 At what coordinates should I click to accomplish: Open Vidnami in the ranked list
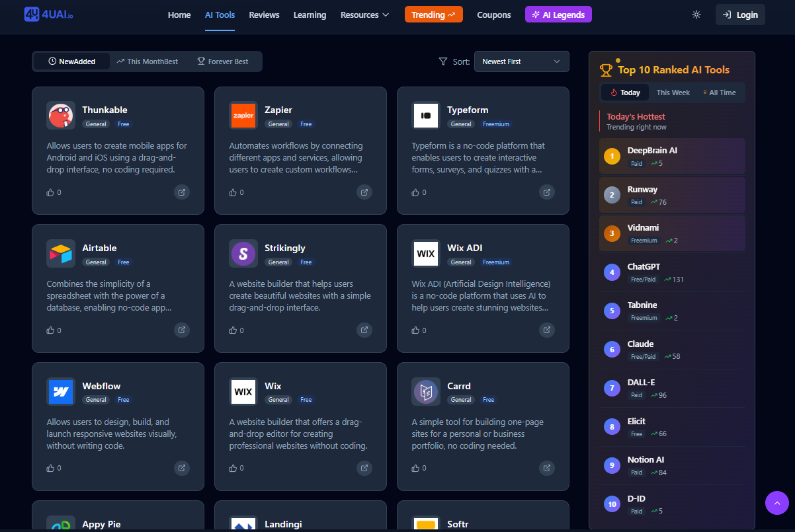672,233
